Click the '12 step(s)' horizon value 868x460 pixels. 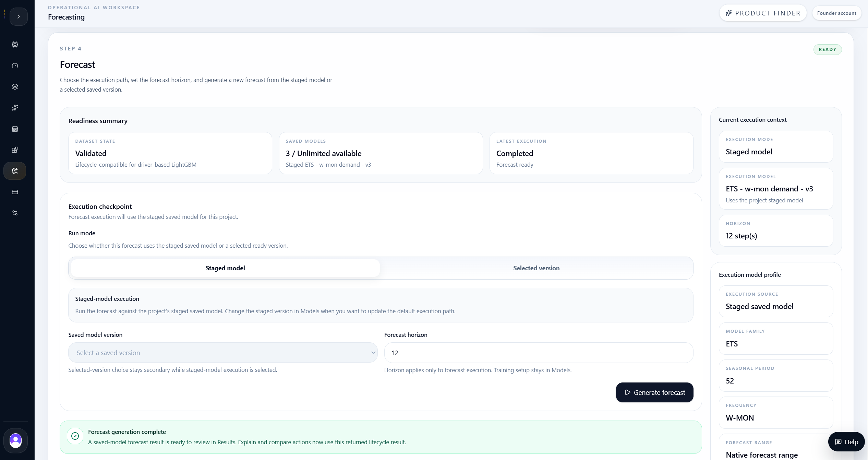point(741,236)
